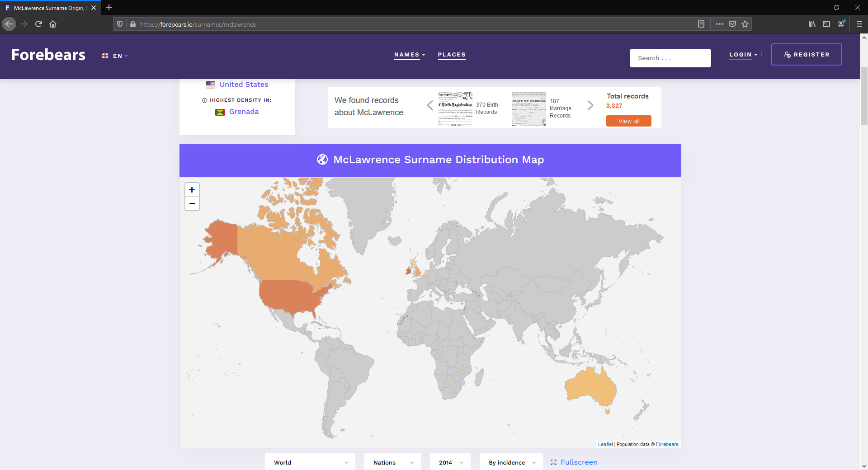Click the 370 Birth Records text

pyautogui.click(x=487, y=108)
